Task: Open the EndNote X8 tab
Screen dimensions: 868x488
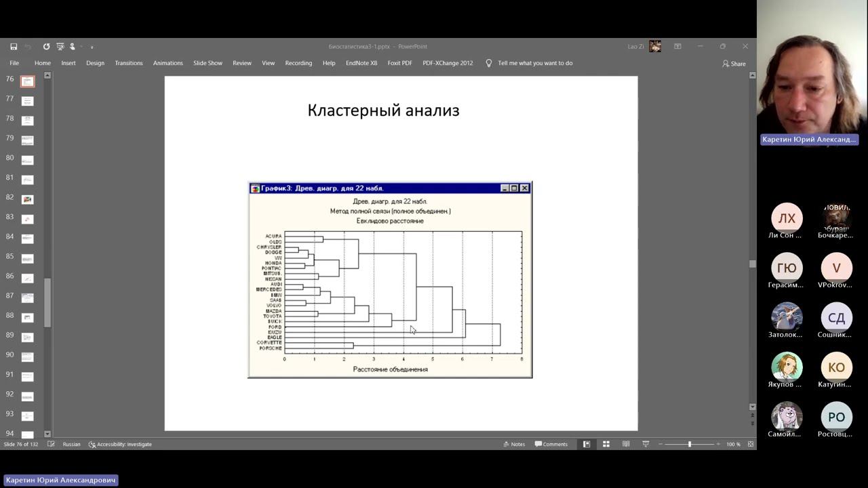Action: point(361,63)
